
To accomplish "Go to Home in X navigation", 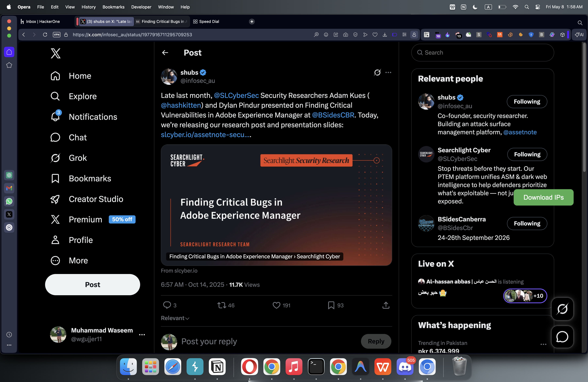I will click(x=71, y=76).
